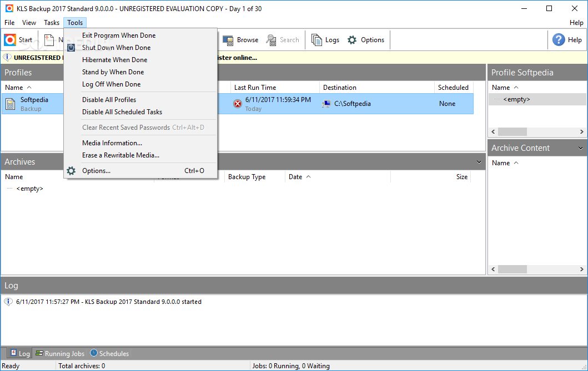Choose Hibernate When Done
The image size is (588, 371).
point(114,60)
